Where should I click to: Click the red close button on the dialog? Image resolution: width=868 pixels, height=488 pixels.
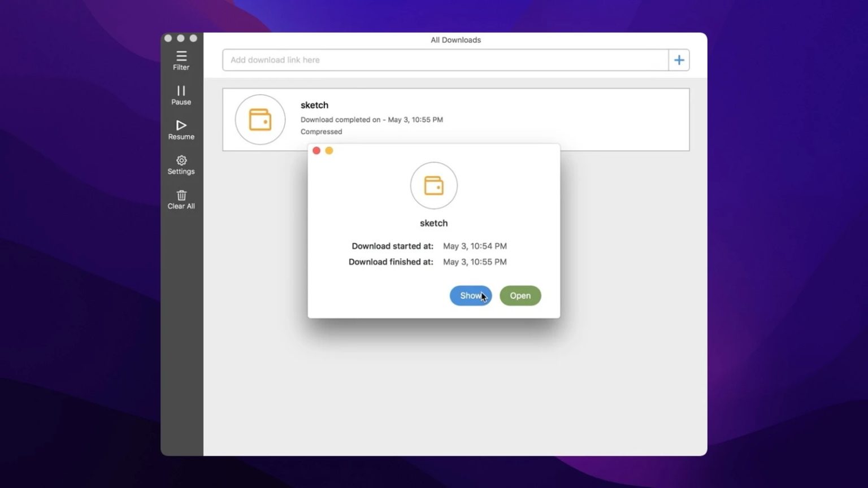[x=316, y=150]
